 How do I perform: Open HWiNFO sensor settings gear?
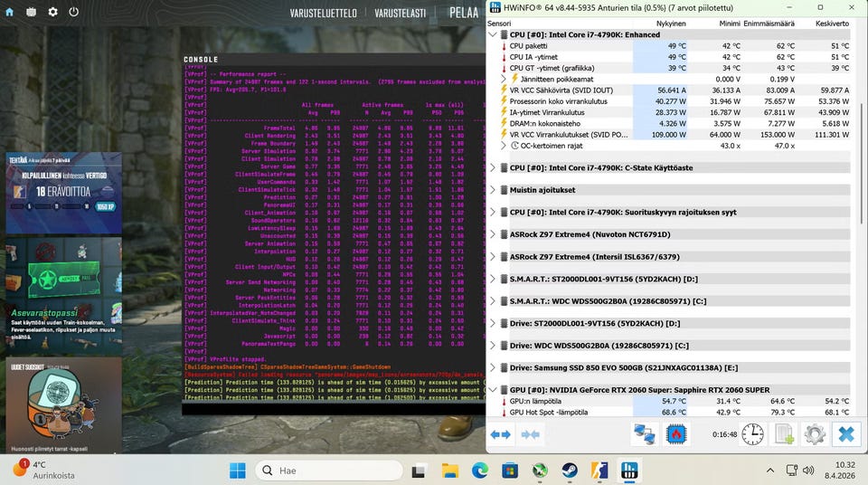point(815,434)
